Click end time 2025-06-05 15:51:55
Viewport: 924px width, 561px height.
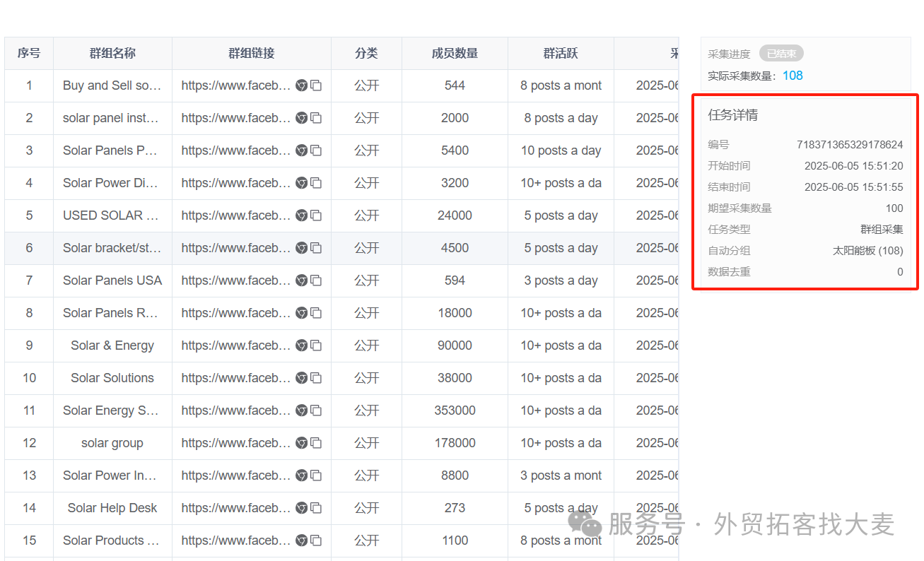[x=854, y=187]
